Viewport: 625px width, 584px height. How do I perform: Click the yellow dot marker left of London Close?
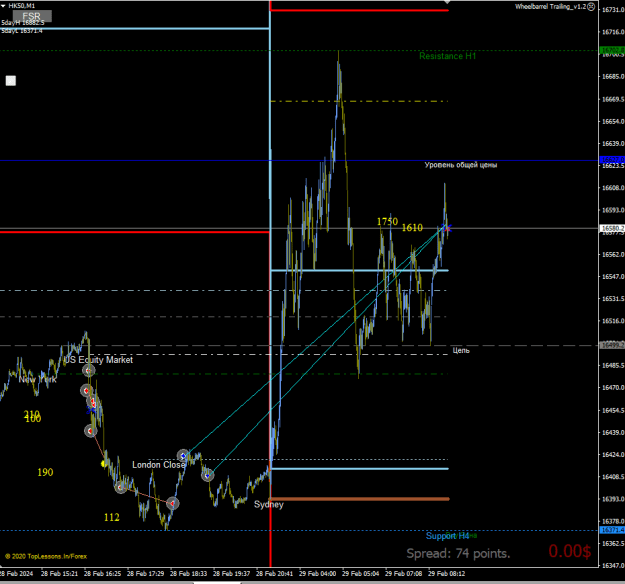[103, 464]
